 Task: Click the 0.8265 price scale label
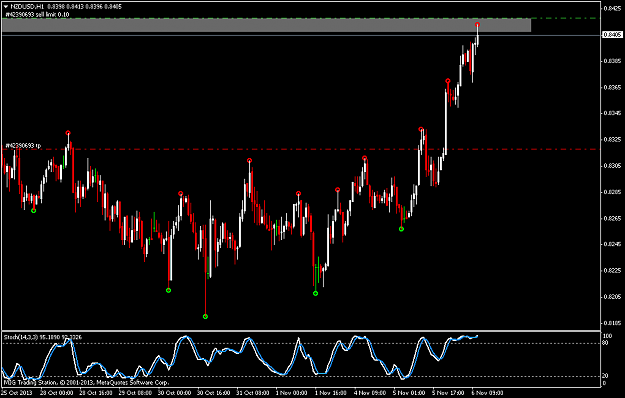pos(612,218)
